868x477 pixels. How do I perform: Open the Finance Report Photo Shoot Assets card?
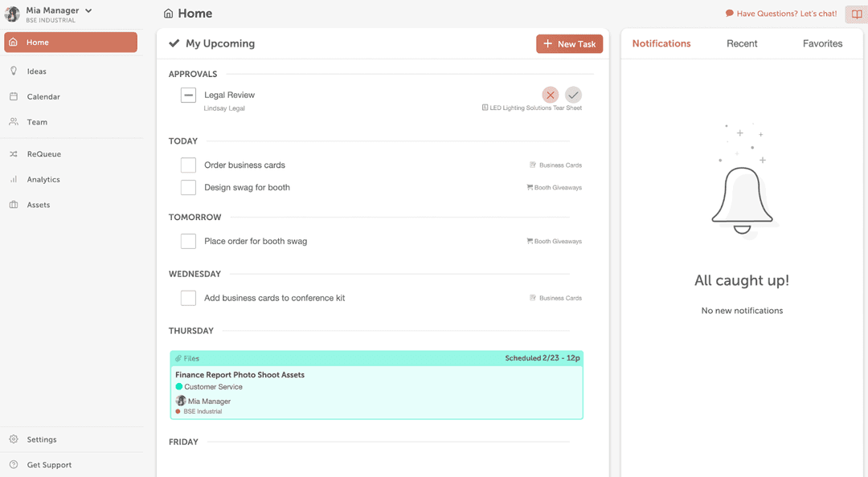(x=240, y=374)
